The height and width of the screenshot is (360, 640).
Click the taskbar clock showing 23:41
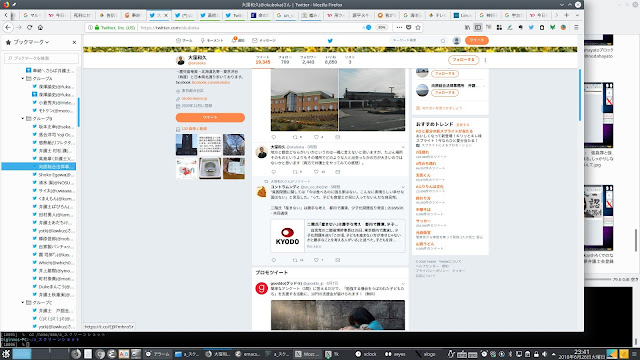(582, 354)
